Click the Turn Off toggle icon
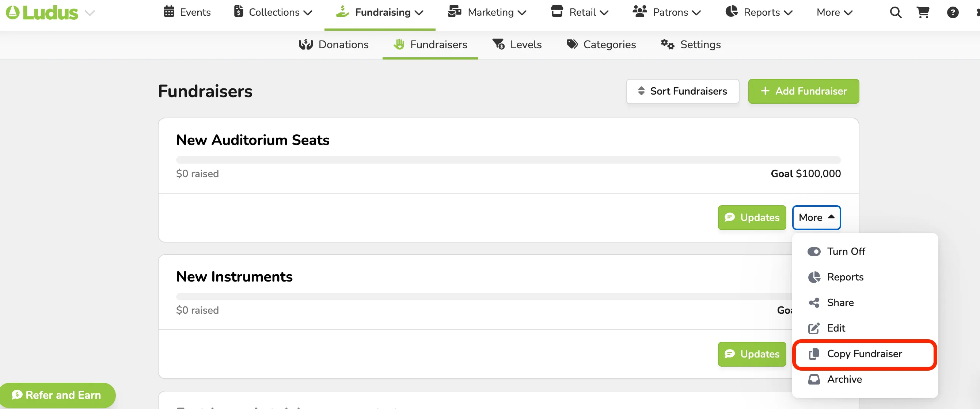The height and width of the screenshot is (409, 980). 814,252
